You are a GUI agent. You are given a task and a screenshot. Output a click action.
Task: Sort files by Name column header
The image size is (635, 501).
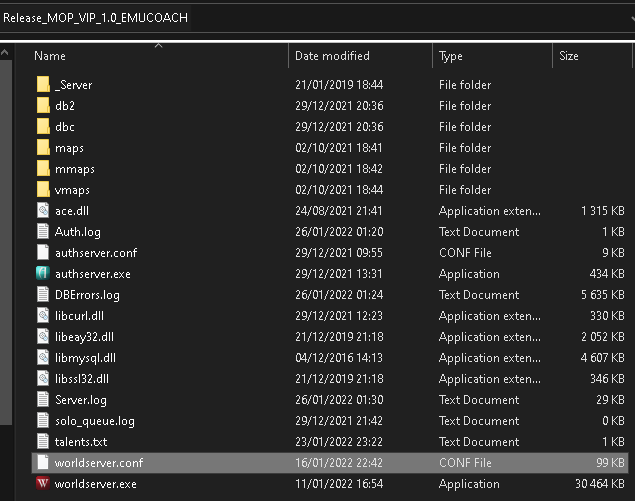(x=50, y=57)
